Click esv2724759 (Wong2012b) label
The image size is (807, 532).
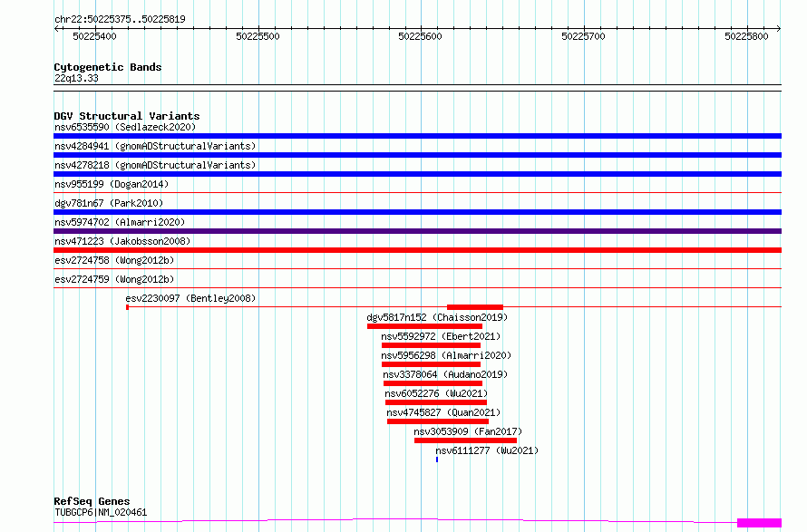(x=114, y=279)
